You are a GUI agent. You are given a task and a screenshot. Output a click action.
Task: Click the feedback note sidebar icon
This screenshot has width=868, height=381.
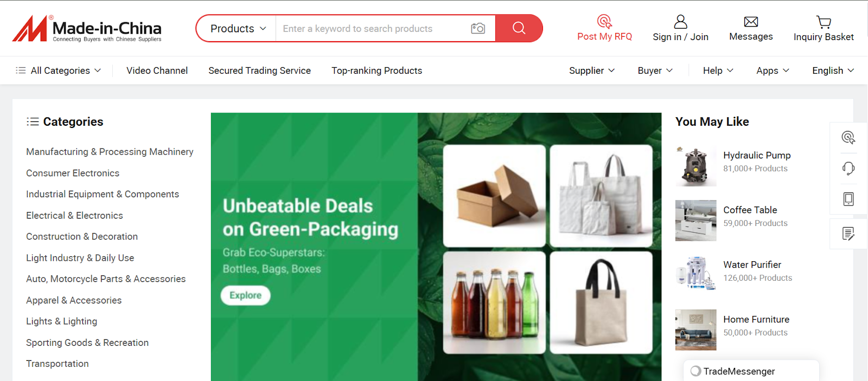click(848, 234)
